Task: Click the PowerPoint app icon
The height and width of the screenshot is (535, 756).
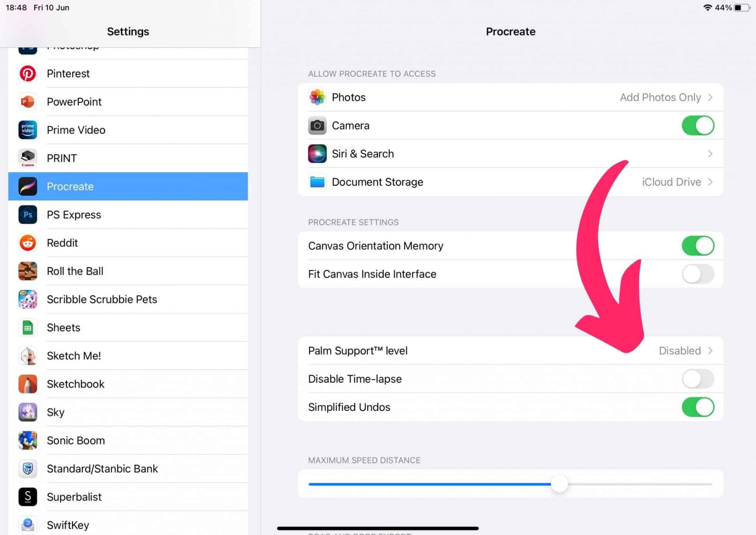Action: [28, 102]
